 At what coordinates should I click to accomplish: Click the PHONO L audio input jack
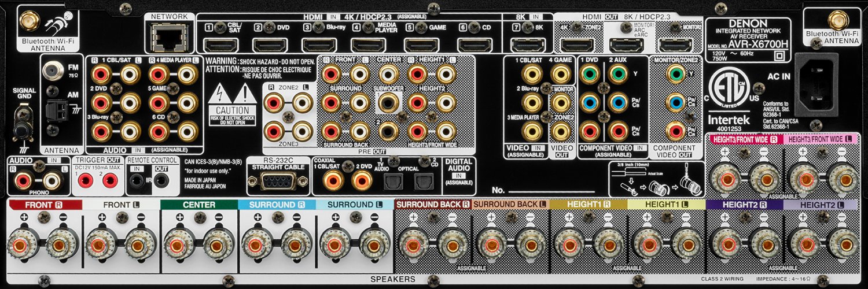coord(53,181)
